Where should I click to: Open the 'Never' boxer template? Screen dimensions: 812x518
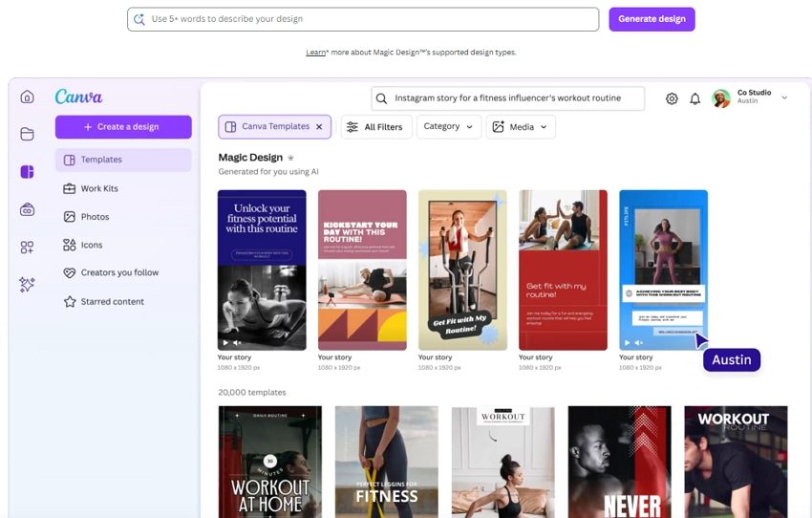coord(619,462)
